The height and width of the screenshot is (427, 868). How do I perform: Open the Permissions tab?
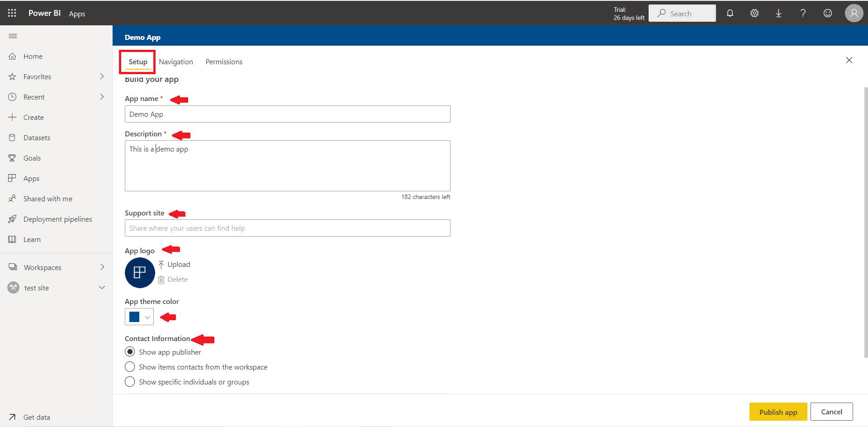223,62
